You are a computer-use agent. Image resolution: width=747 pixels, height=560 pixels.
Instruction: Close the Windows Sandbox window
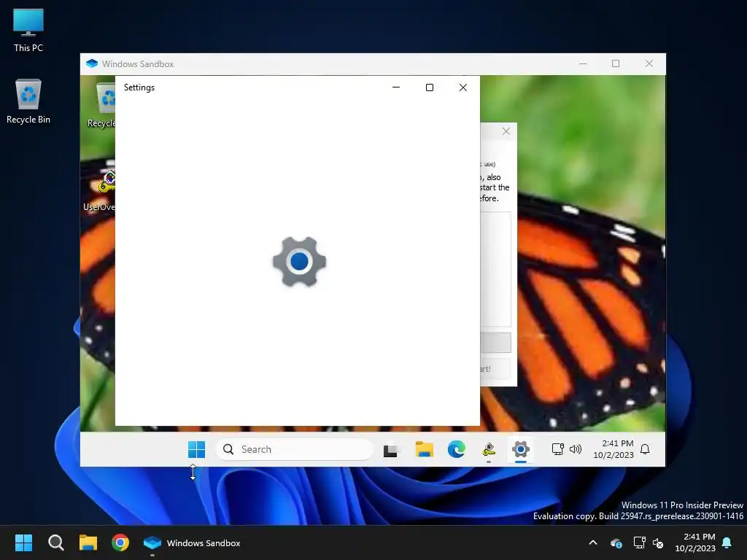[649, 64]
